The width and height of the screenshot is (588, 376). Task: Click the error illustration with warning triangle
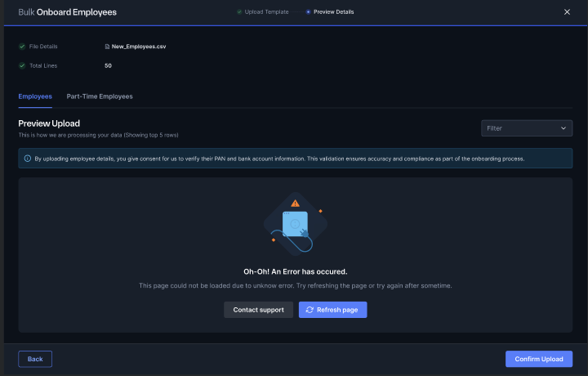(296, 225)
